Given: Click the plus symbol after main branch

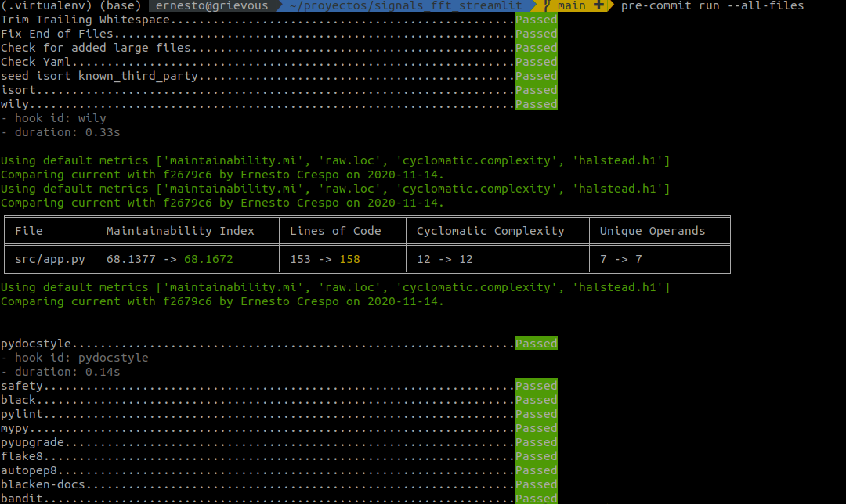Looking at the screenshot, I should pyautogui.click(x=599, y=6).
